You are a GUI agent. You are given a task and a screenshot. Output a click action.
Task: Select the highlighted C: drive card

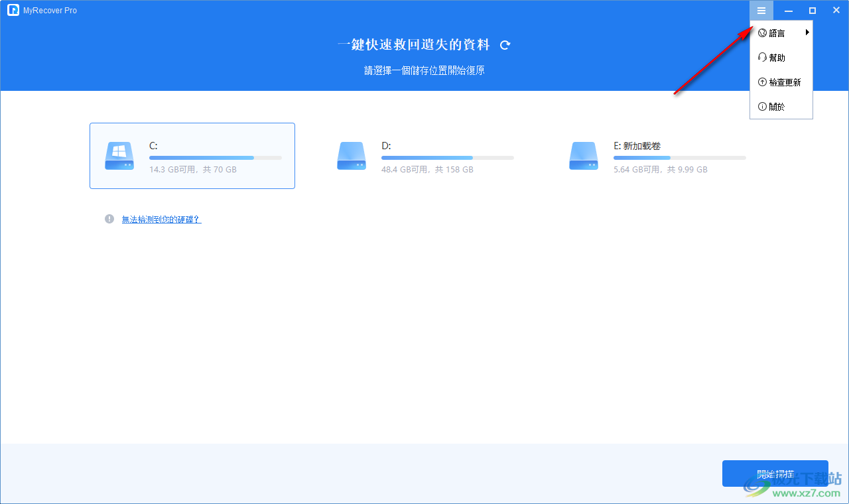click(x=192, y=156)
